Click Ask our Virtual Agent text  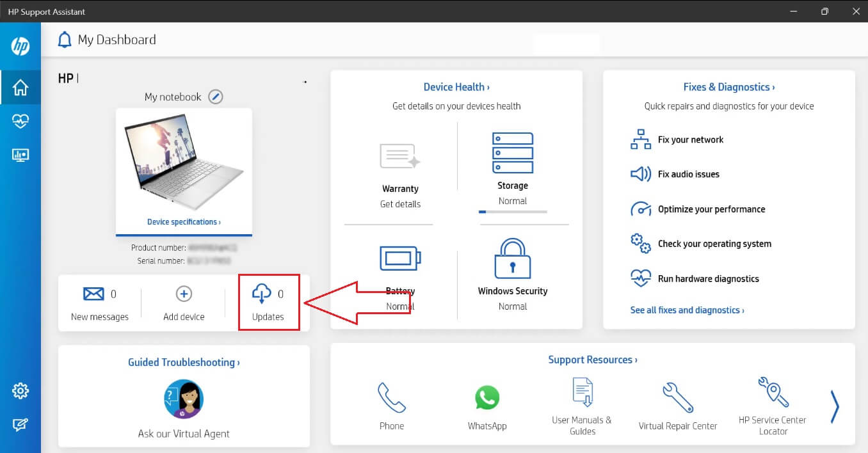[184, 434]
